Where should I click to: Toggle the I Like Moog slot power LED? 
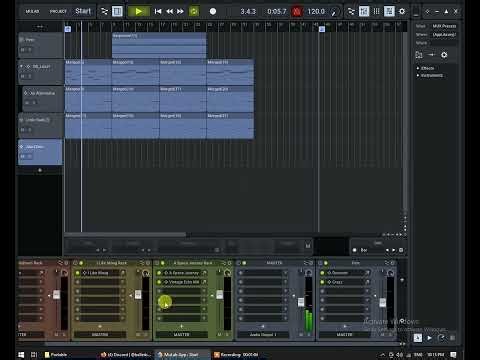77,273
